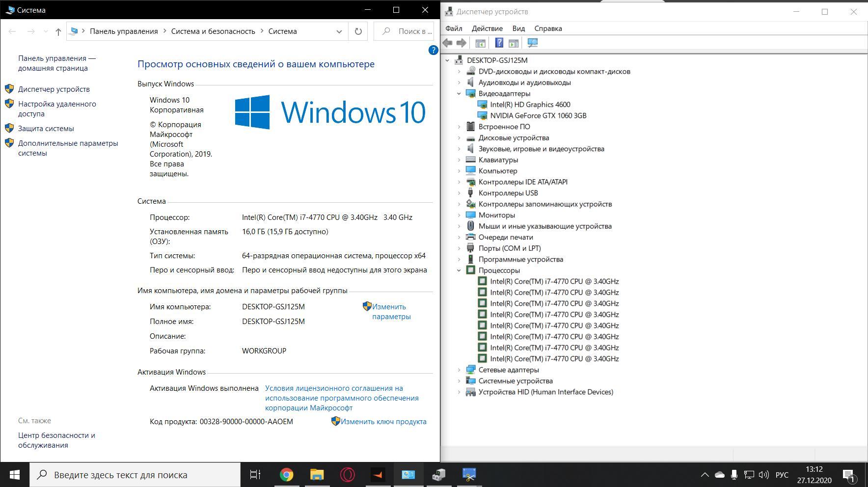Open the Snip & Sketch taskbar icon

(469, 475)
